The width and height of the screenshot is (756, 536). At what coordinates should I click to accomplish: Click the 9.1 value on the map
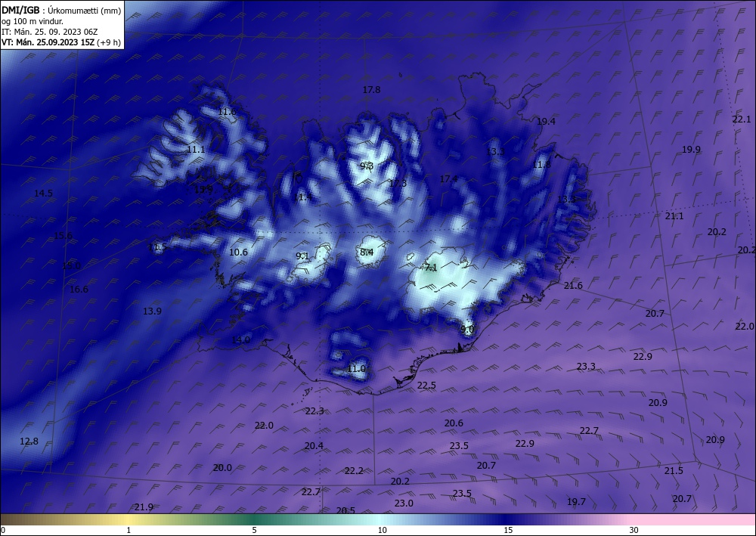pyautogui.click(x=302, y=256)
